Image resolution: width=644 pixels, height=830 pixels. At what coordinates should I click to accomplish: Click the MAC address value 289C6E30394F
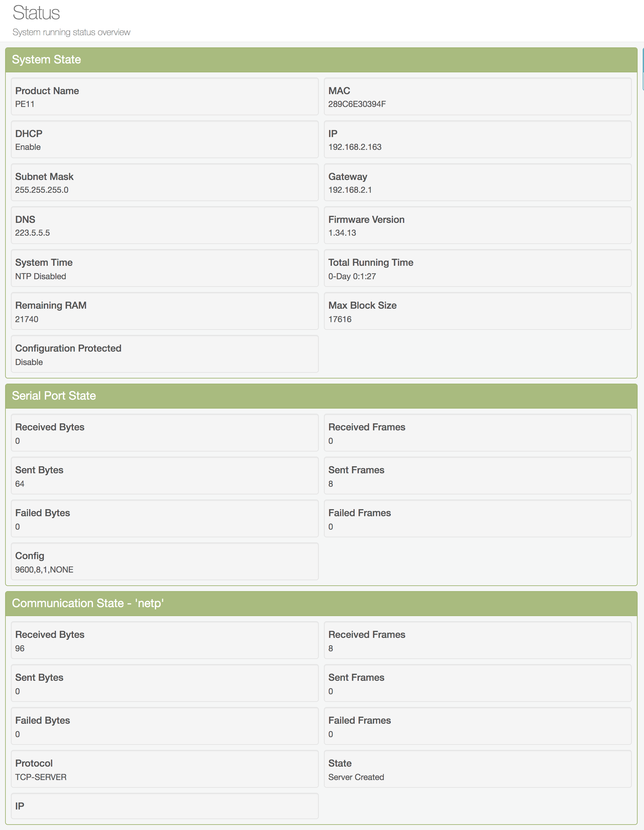point(357,104)
